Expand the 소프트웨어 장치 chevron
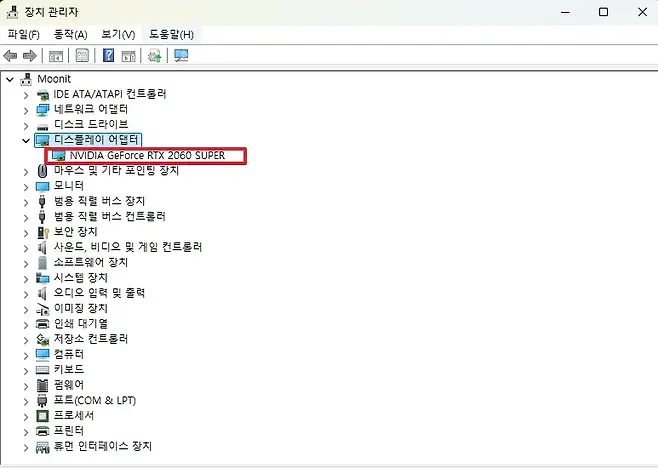Screen dimensions: 658x468 26,264
